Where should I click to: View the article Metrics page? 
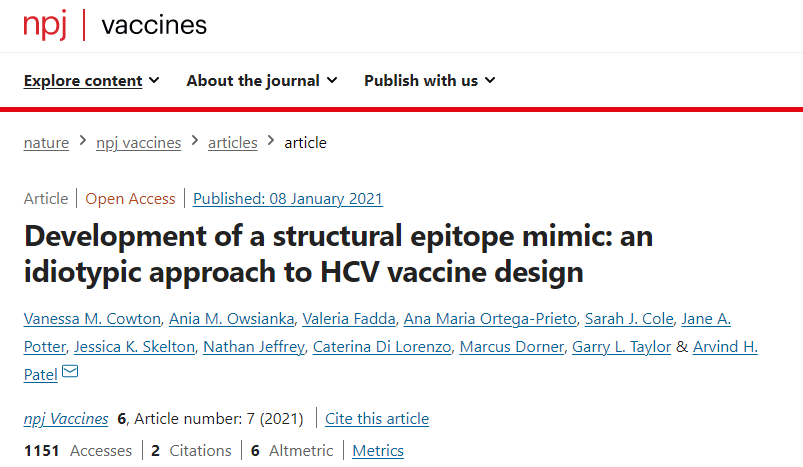(x=378, y=450)
